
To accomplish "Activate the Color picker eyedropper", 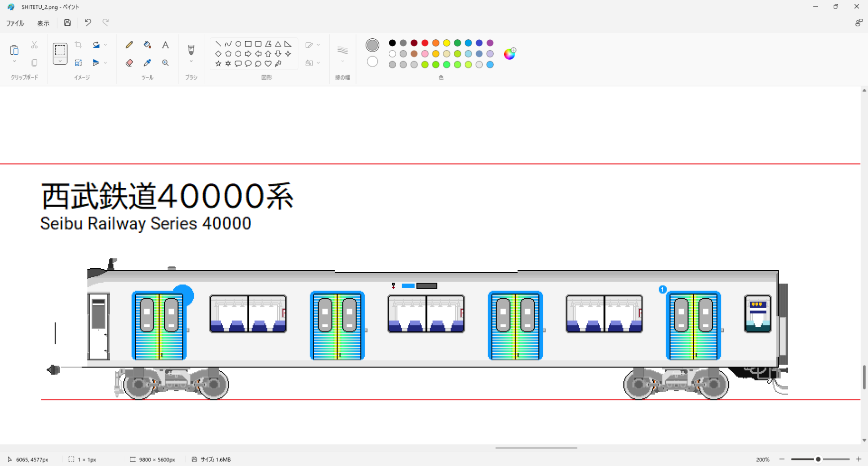I will click(x=147, y=63).
